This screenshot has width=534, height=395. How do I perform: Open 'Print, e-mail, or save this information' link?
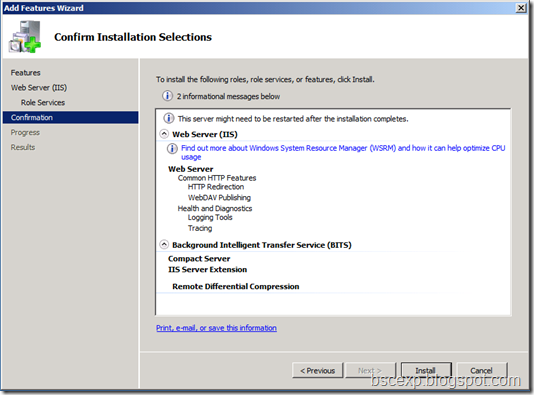[216, 328]
